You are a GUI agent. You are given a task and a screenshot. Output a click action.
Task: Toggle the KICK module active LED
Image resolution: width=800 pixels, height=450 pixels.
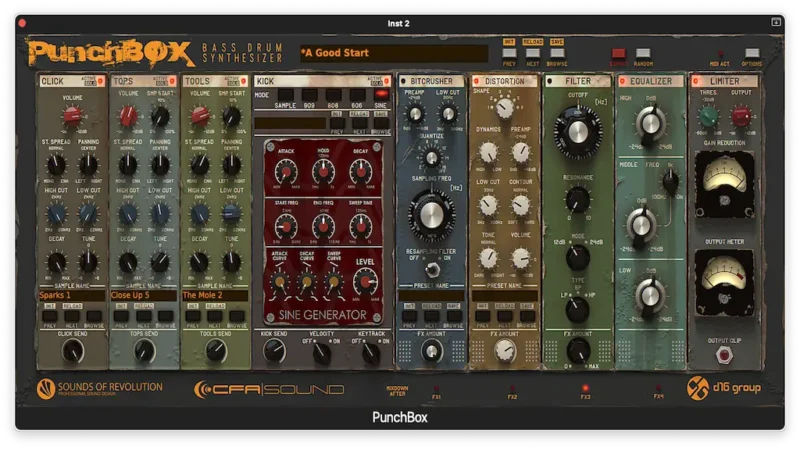(x=387, y=81)
